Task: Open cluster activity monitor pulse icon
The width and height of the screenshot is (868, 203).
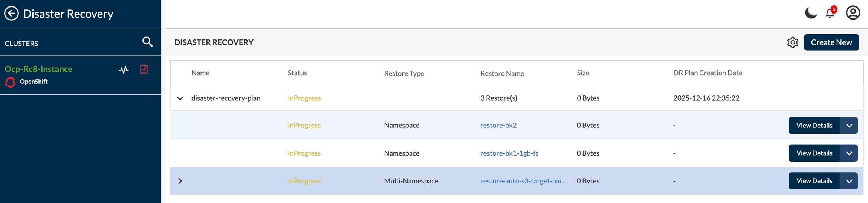Action: pyautogui.click(x=124, y=70)
